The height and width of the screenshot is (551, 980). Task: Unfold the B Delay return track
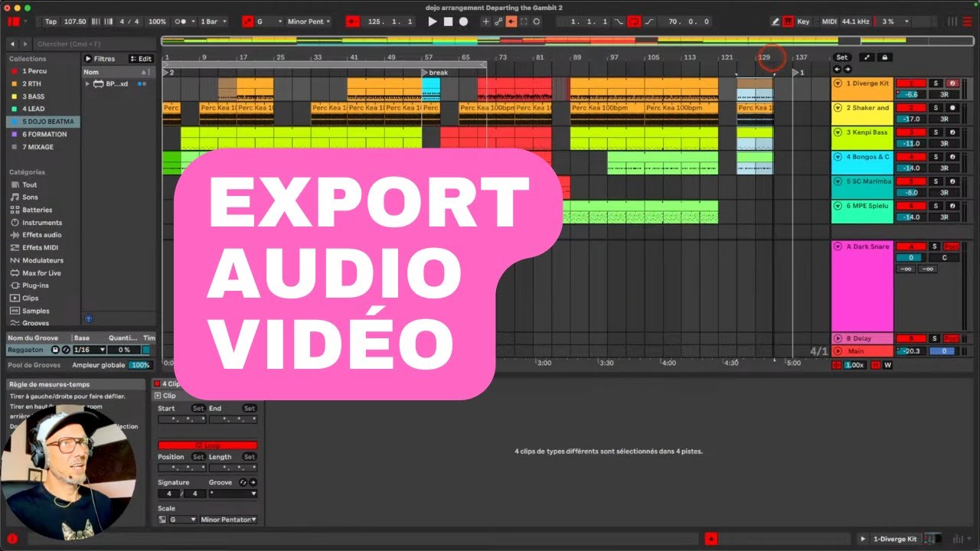[838, 338]
